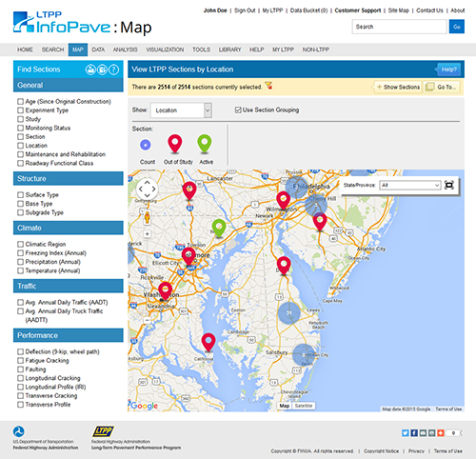Click the green Active section pin on map
This screenshot has height=459, width=476.
(x=219, y=228)
